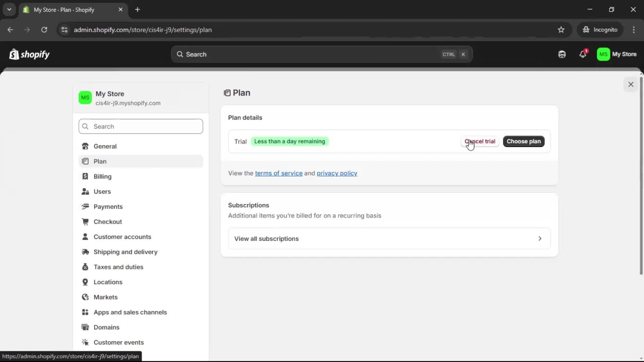
Task: View site information icon in address bar
Action: (x=64, y=30)
